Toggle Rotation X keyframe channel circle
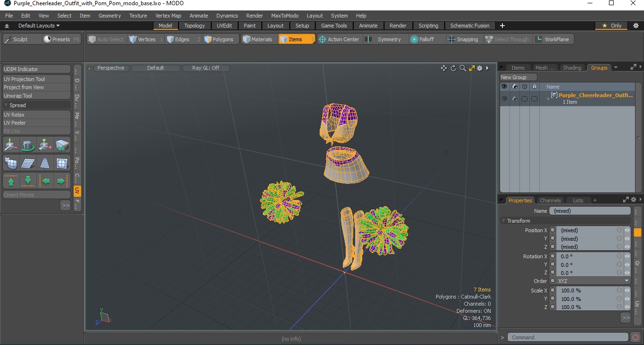644x345 pixels. [553, 256]
